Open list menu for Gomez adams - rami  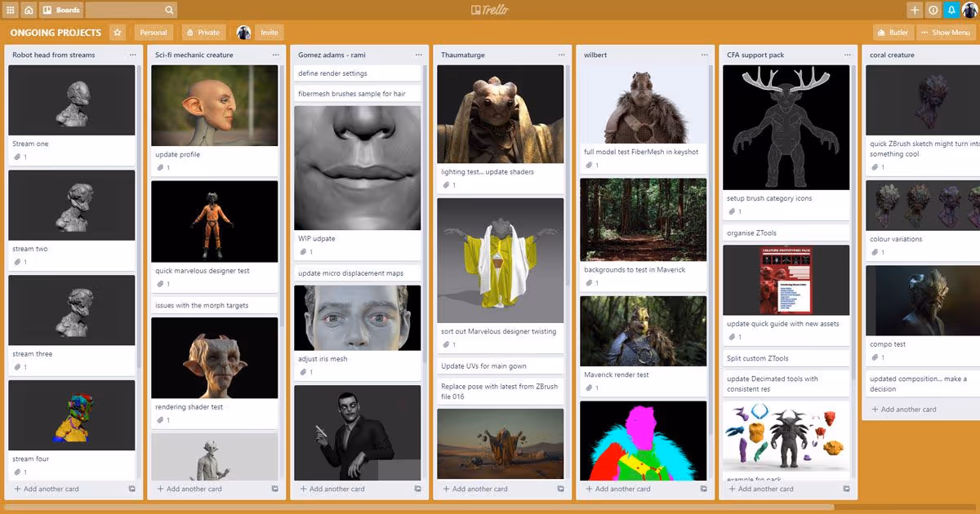(418, 55)
